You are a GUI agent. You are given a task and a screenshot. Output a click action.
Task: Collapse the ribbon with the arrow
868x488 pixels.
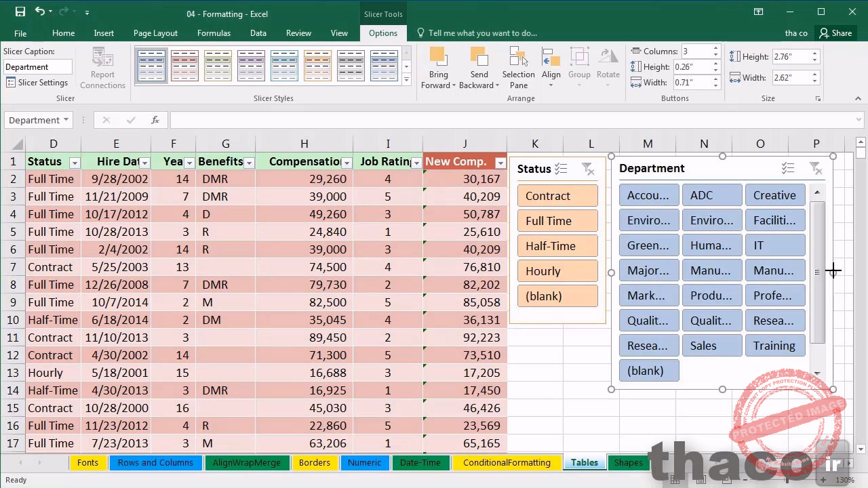858,98
